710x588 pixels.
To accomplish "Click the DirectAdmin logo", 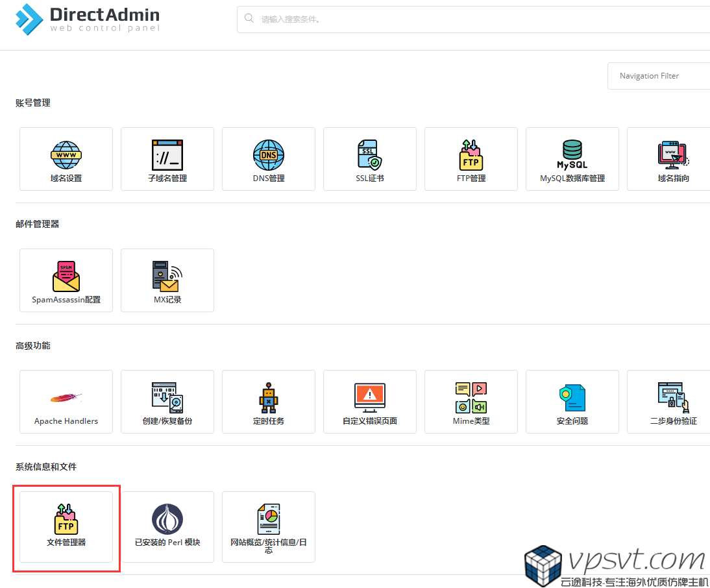I will click(x=88, y=19).
